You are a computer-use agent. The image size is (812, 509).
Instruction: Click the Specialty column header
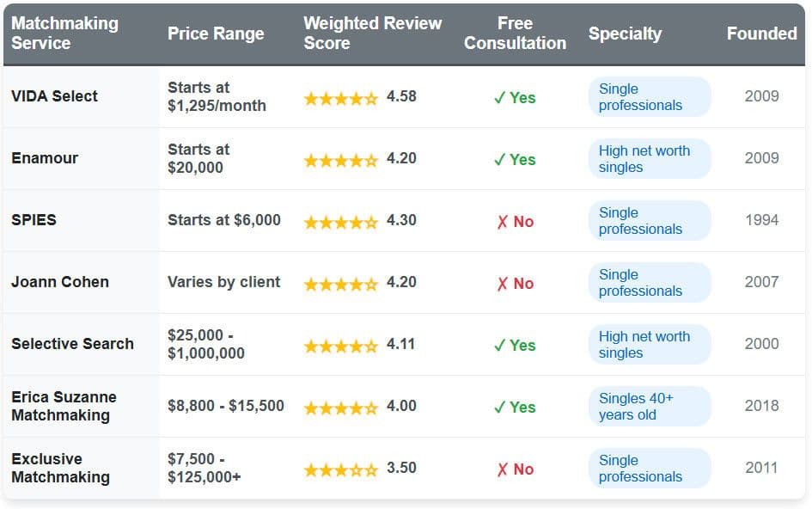[625, 34]
